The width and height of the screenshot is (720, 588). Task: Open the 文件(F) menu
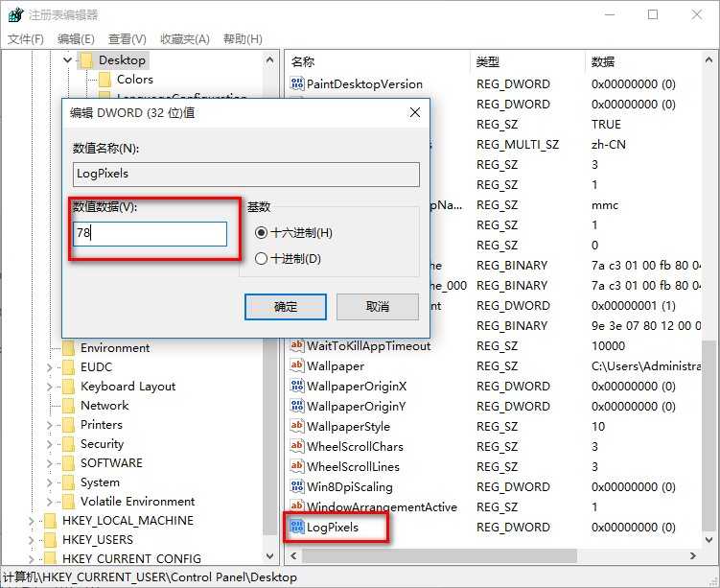pyautogui.click(x=26, y=39)
